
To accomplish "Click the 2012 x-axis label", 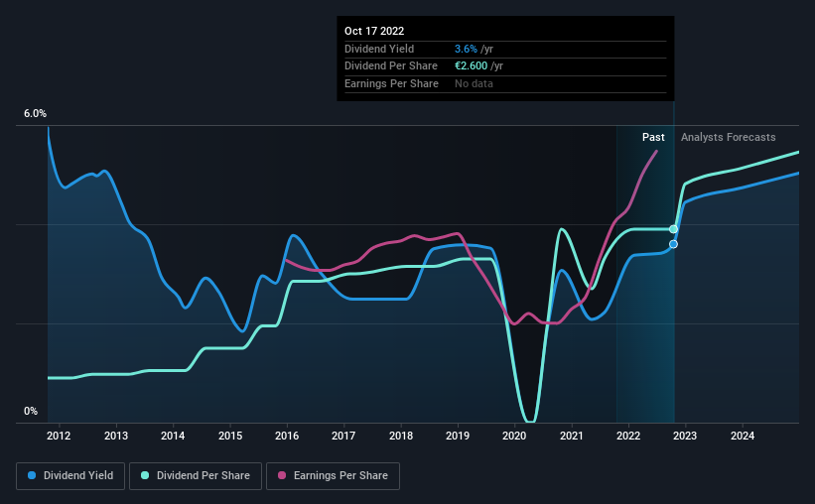I will click(59, 436).
